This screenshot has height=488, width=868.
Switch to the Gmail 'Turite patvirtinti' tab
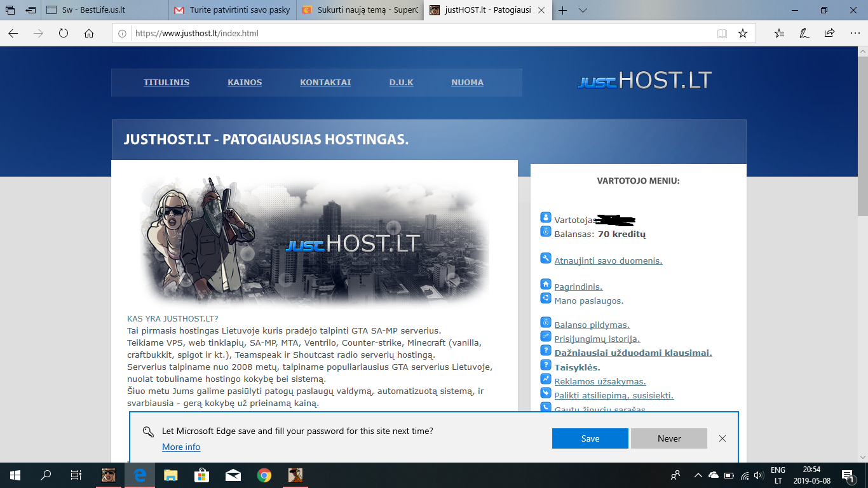[233, 10]
